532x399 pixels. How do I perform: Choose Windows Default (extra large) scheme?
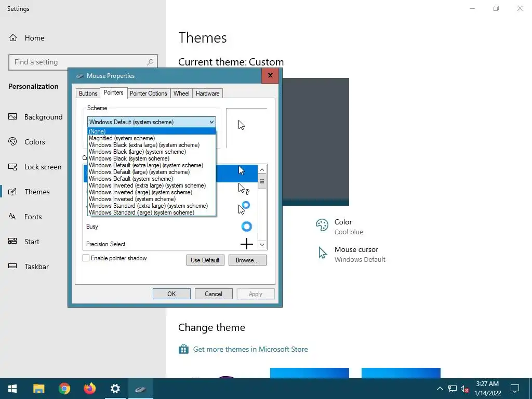point(152,165)
